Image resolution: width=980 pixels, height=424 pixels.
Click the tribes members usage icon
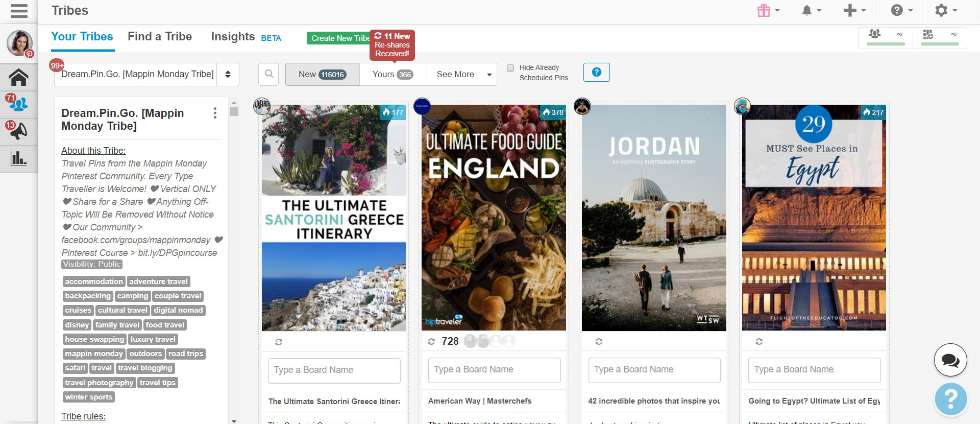coord(874,34)
